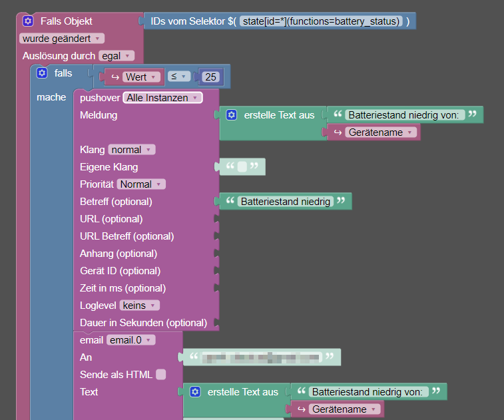
Task: Edit Betreff text 'Batteriestand niedrig'
Action: [x=286, y=202]
